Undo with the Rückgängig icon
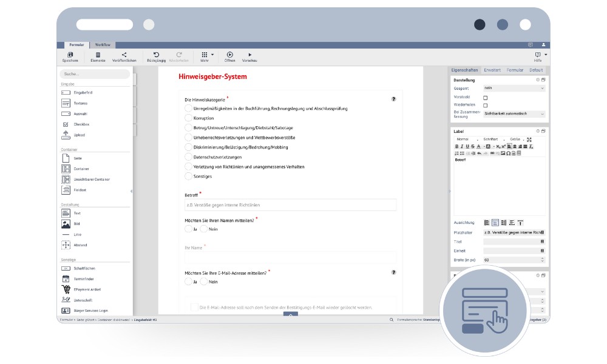 157,55
